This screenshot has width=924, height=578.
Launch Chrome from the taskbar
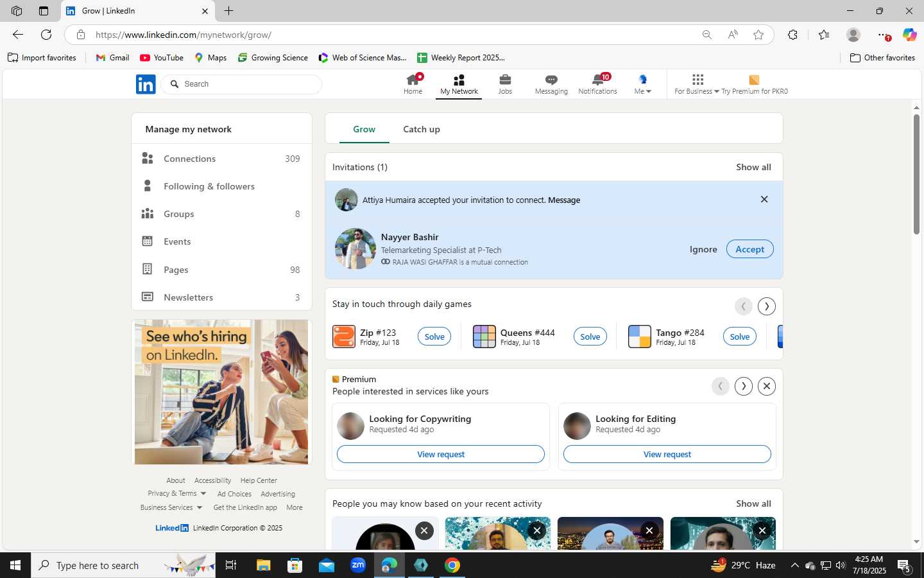pos(452,565)
